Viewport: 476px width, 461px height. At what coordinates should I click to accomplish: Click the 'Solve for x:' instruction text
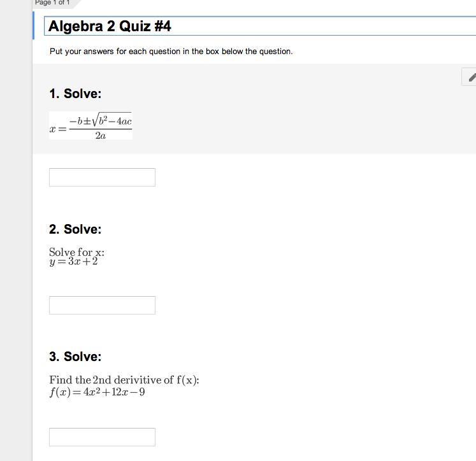point(77,252)
